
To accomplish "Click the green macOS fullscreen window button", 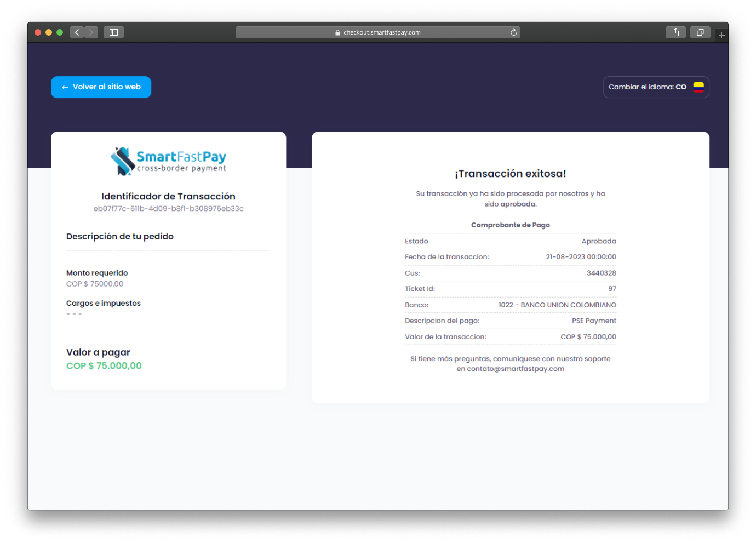I will pos(60,32).
